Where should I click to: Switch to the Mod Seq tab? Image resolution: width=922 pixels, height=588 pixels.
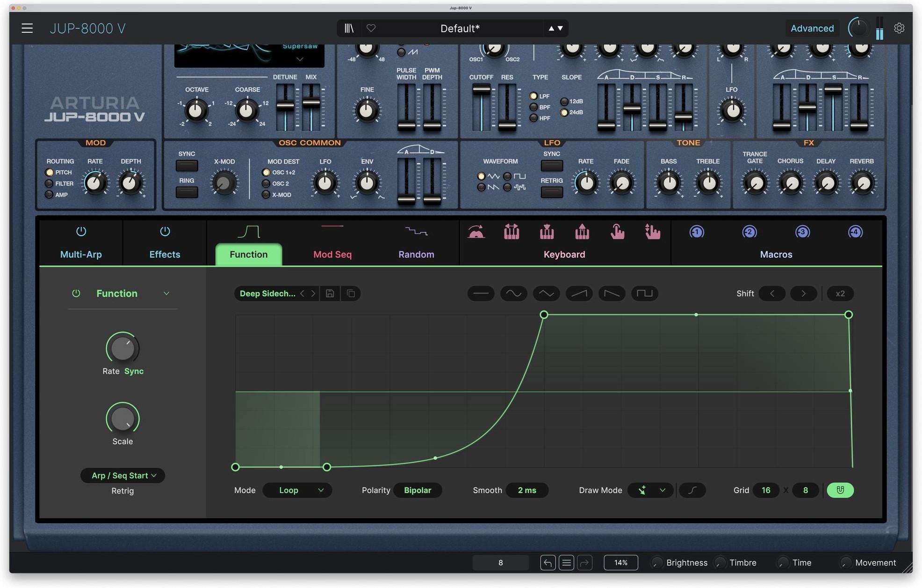(x=332, y=254)
